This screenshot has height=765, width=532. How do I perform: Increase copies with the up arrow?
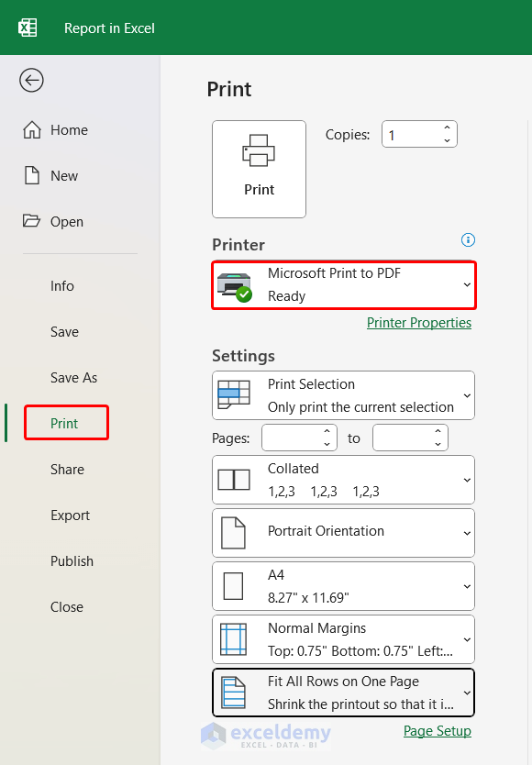[447, 127]
